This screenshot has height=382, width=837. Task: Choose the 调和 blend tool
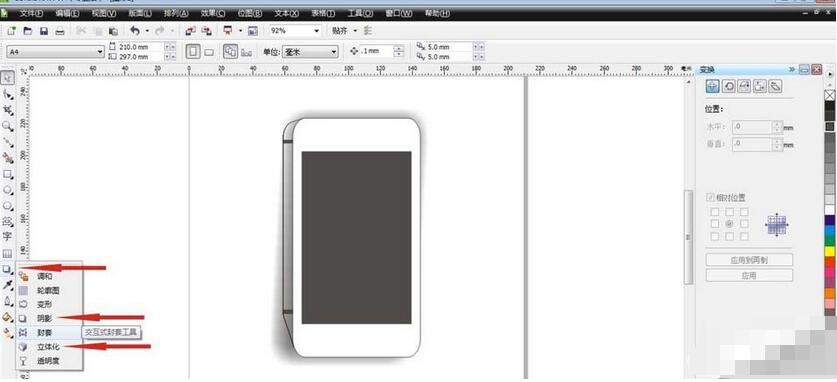pyautogui.click(x=44, y=276)
